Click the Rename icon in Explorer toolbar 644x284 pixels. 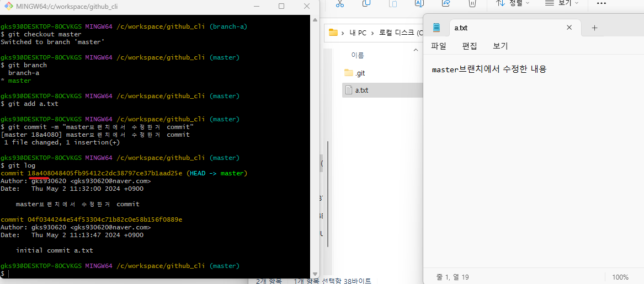[419, 3]
